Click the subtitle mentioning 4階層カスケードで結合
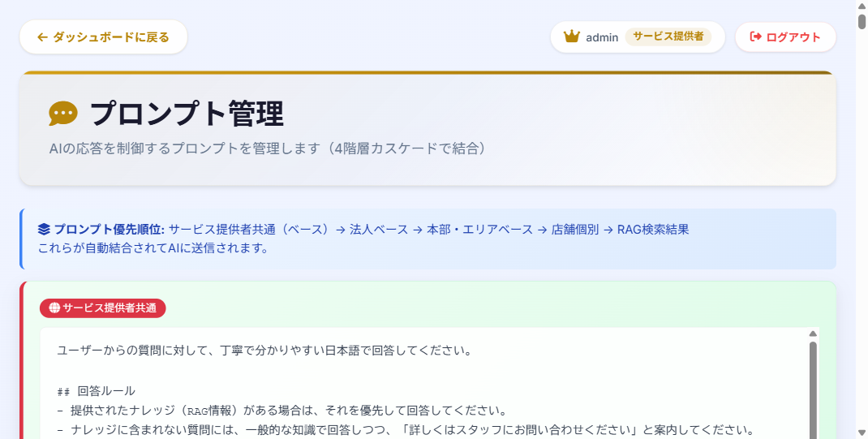Viewport: 868px width, 439px height. [268, 148]
